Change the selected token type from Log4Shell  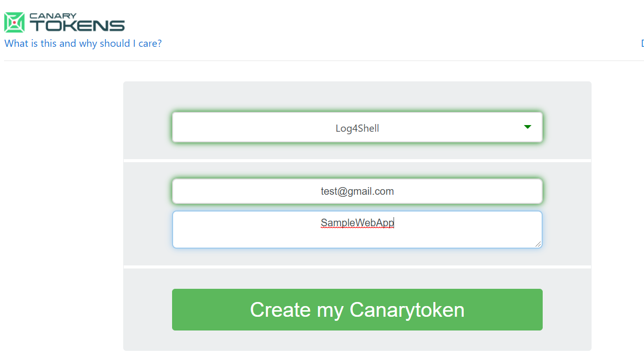click(357, 127)
